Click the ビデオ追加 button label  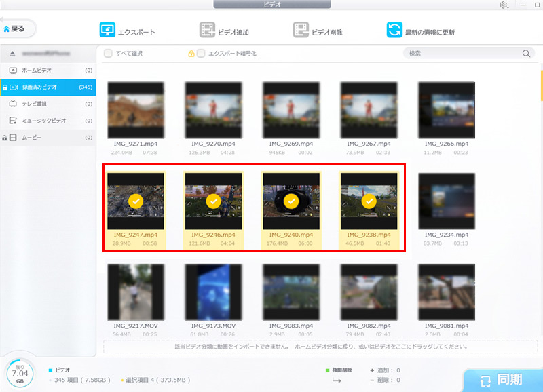pos(233,32)
